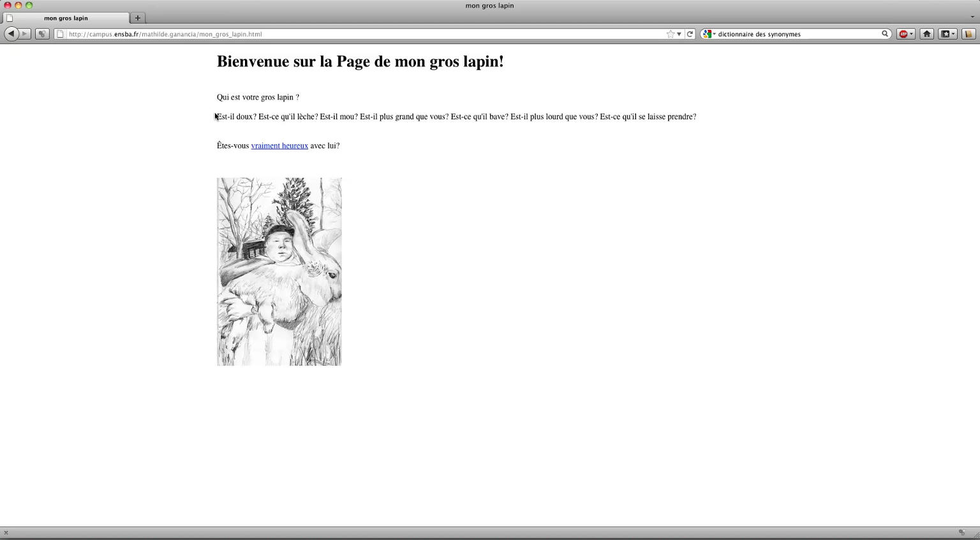The image size is (980, 540).
Task: Open a new tab with plus button
Action: click(x=137, y=18)
